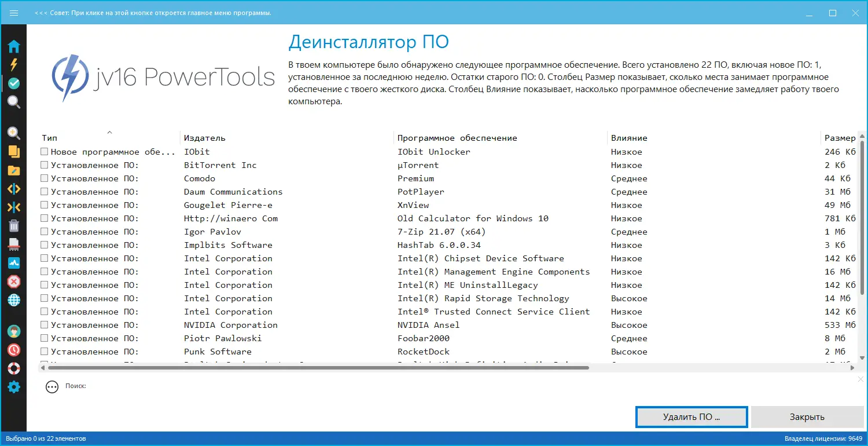This screenshot has width=868, height=446.
Task: Open the yellow magnifier-plus finder tool
Action: [14, 133]
